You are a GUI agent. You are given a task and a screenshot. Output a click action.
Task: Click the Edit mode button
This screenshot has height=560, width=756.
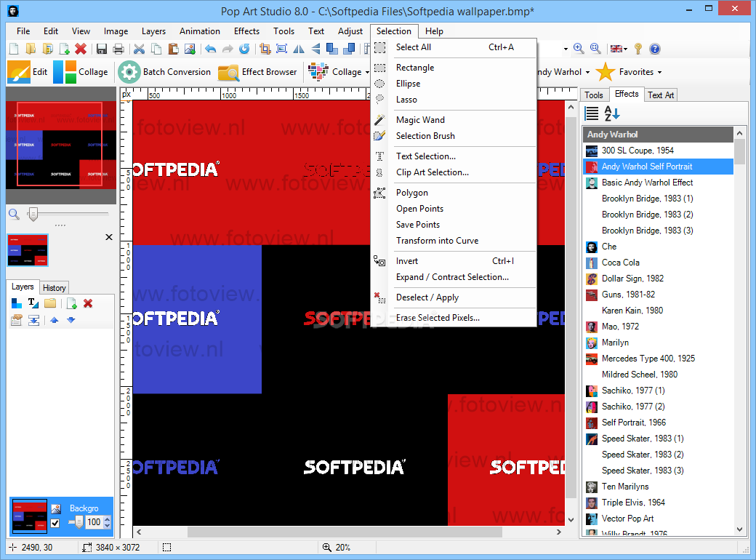coord(28,72)
